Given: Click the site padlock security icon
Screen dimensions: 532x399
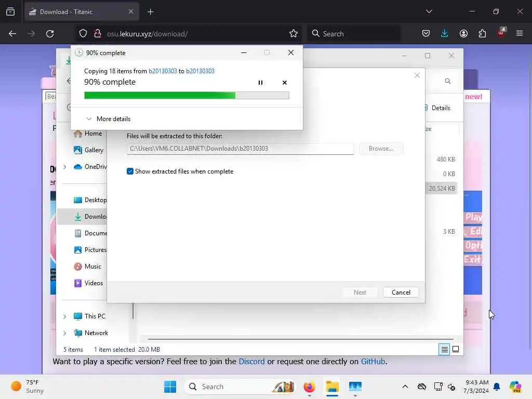Looking at the screenshot, I should pos(97,34).
